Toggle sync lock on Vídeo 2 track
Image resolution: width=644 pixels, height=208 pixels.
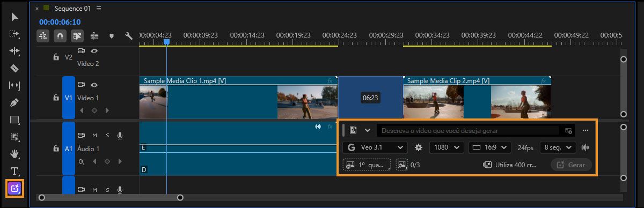82,51
